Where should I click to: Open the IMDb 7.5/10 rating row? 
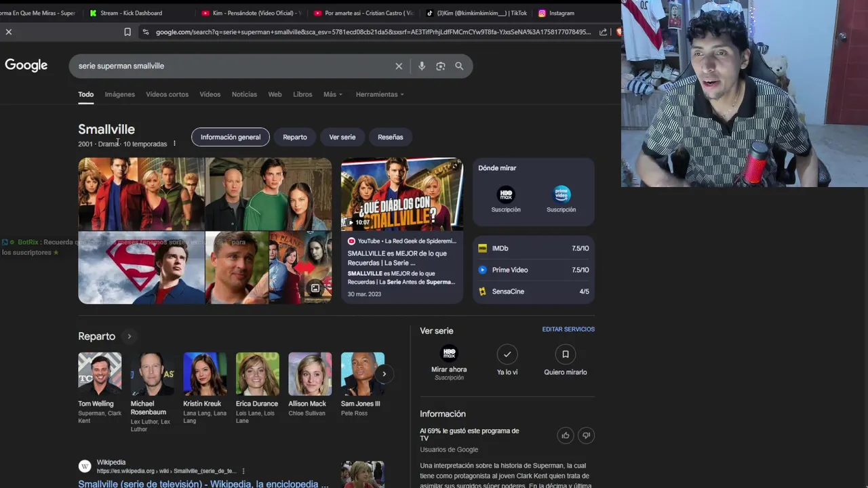[534, 248]
